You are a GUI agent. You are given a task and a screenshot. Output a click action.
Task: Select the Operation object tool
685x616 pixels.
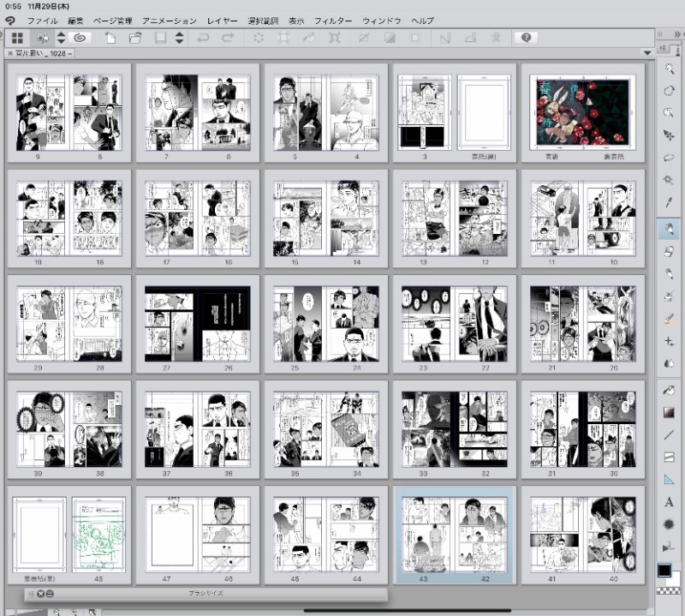tap(669, 113)
